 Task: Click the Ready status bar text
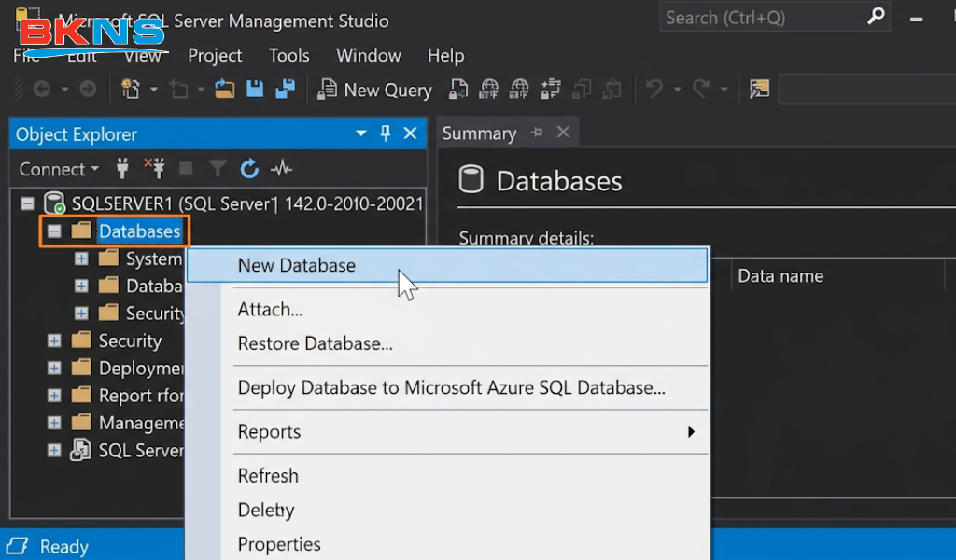[64, 547]
